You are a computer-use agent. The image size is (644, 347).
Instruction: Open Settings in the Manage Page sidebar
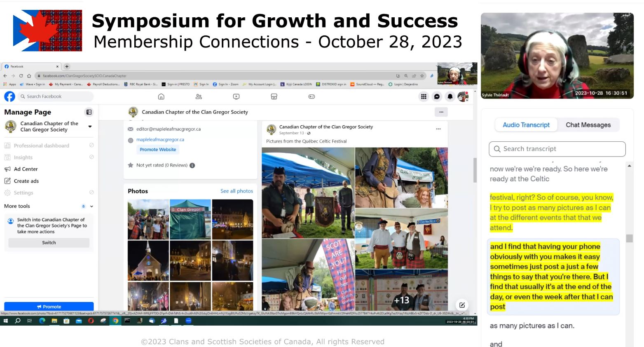[49, 192]
